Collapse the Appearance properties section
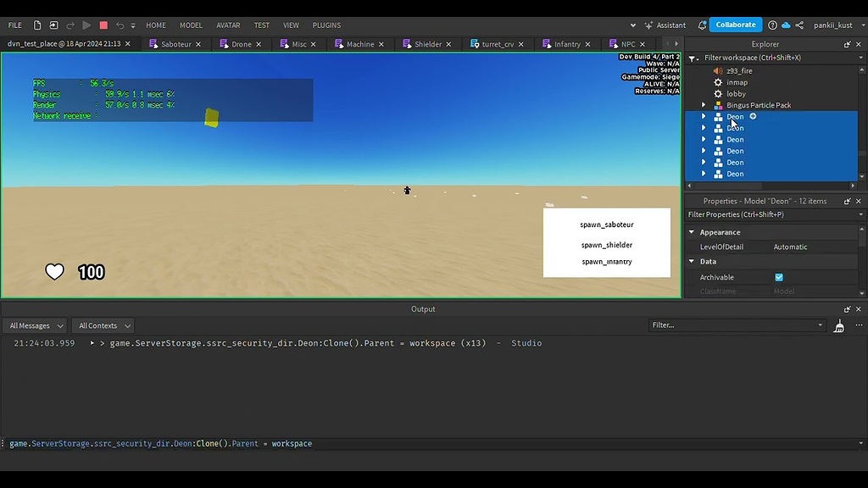This screenshot has height=488, width=868. coord(692,232)
